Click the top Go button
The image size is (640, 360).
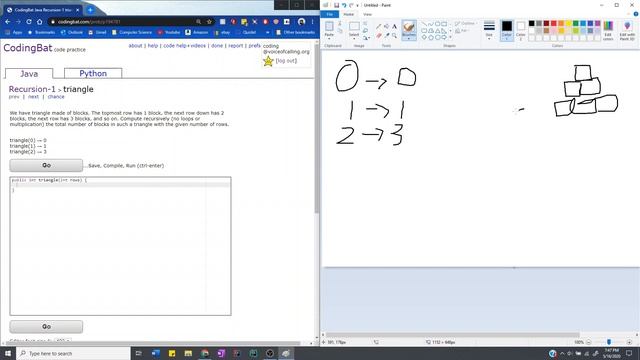pos(46,165)
